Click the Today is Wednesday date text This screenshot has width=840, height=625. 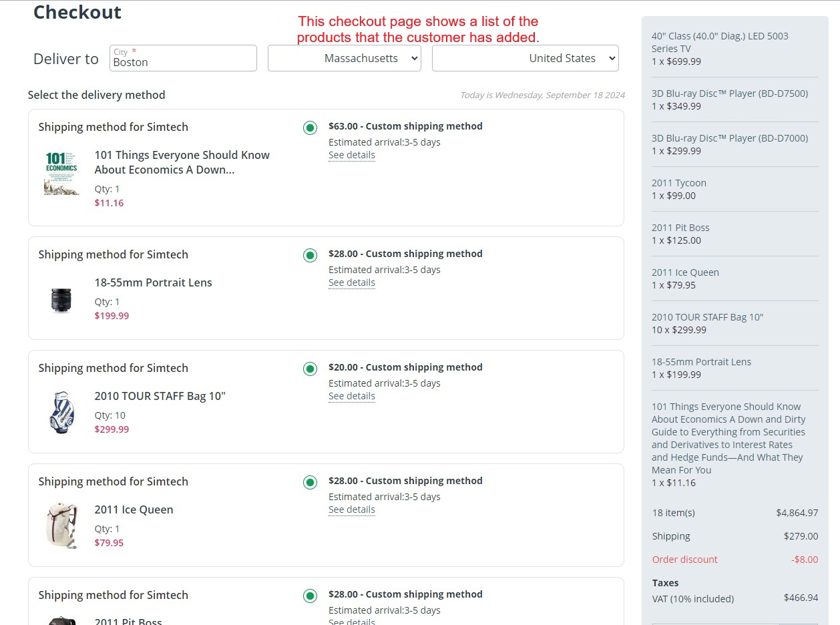click(542, 95)
